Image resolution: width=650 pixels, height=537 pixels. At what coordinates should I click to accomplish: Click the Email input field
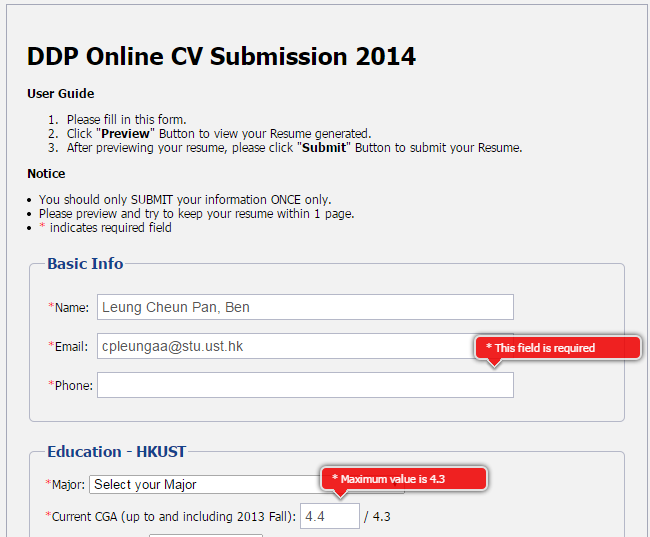[x=305, y=346]
